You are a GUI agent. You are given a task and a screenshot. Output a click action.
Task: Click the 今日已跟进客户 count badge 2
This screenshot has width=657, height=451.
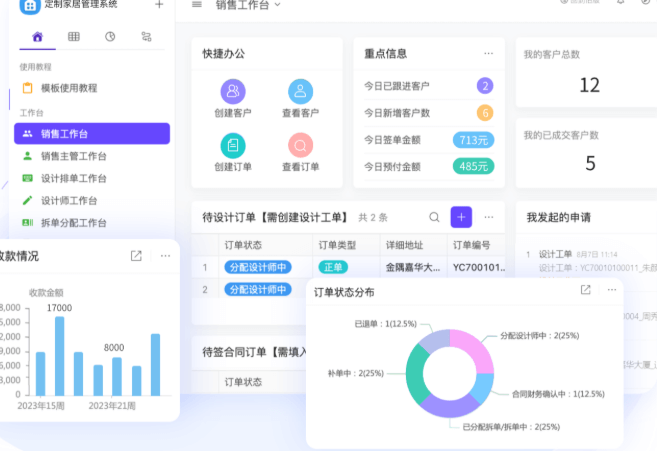(485, 86)
